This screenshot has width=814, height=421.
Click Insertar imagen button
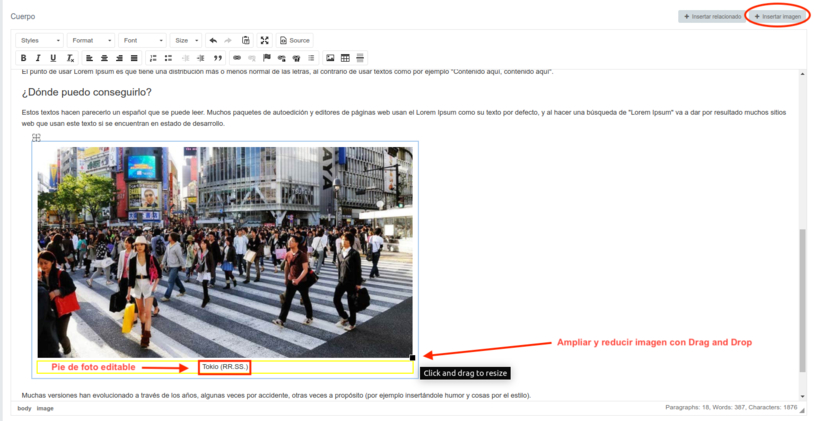tap(778, 17)
